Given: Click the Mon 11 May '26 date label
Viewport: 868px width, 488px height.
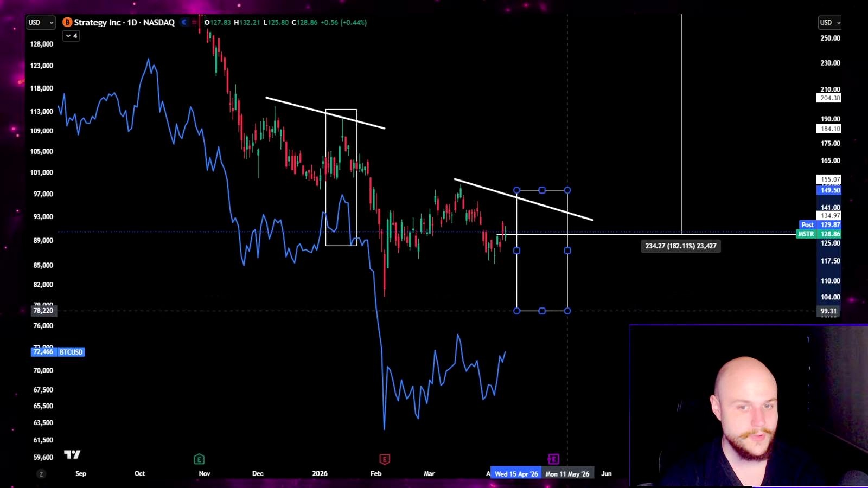Looking at the screenshot, I should (567, 474).
